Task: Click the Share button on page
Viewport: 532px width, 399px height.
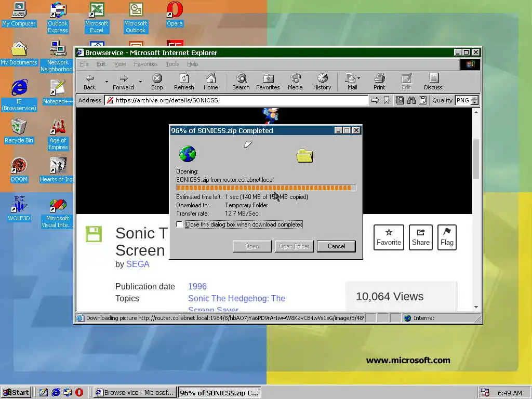Action: coord(421,237)
